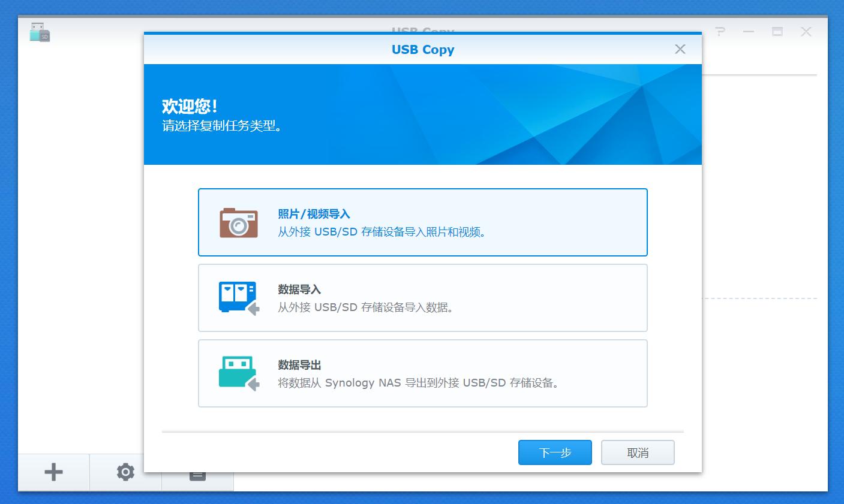Click the Synology NAS export description text

click(419, 383)
